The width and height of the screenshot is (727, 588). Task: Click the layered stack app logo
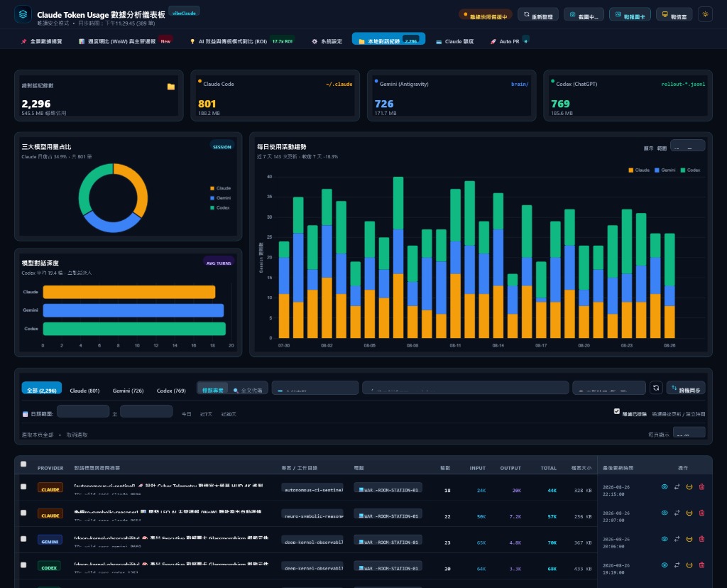click(23, 14)
